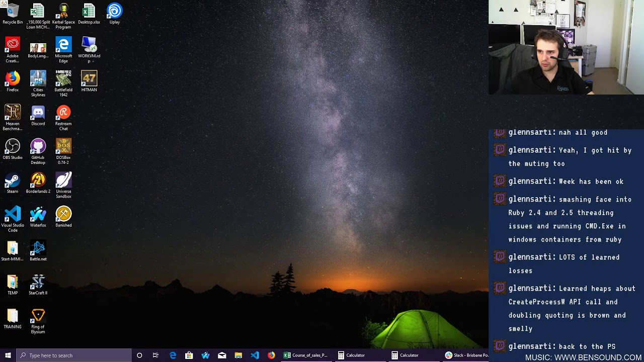The image size is (644, 362).
Task: Open File Explorer from the taskbar
Action: 238,355
